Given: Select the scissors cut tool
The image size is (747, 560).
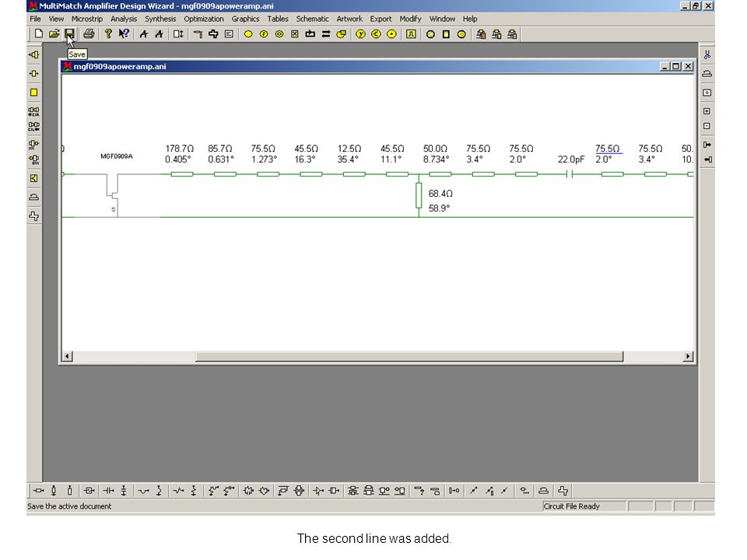Looking at the screenshot, I should [707, 55].
